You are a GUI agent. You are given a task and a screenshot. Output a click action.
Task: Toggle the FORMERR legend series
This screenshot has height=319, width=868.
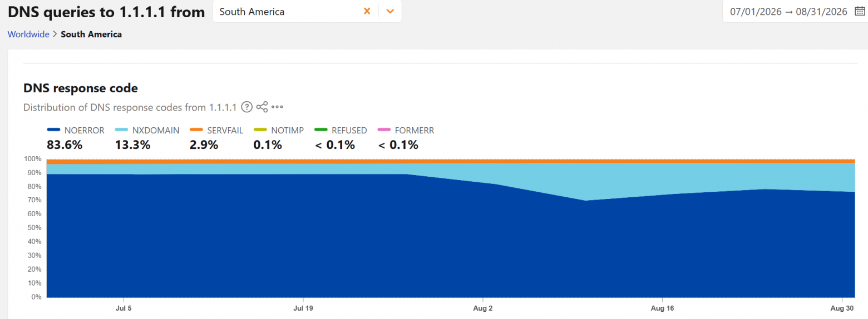click(x=406, y=131)
